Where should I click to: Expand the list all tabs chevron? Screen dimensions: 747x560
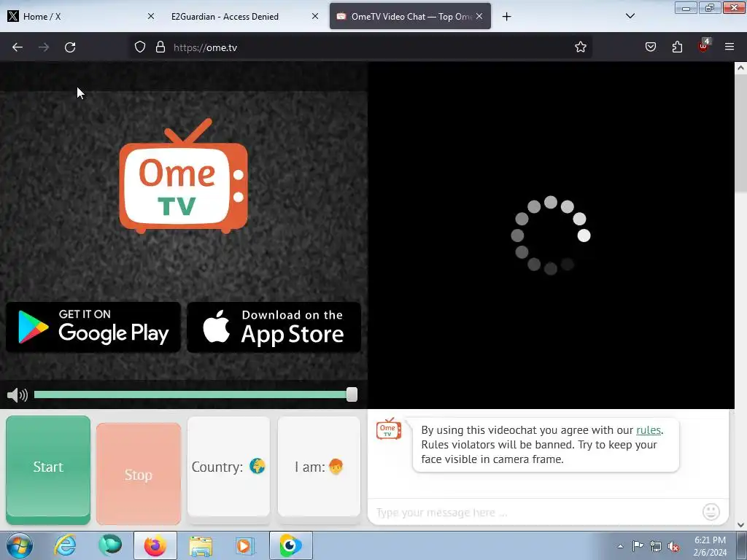tap(630, 16)
